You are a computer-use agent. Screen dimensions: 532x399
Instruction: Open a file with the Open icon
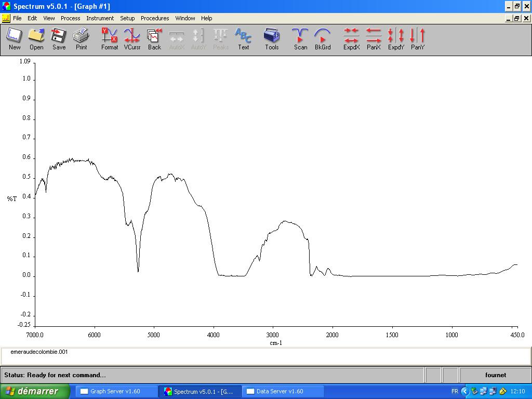point(36,39)
